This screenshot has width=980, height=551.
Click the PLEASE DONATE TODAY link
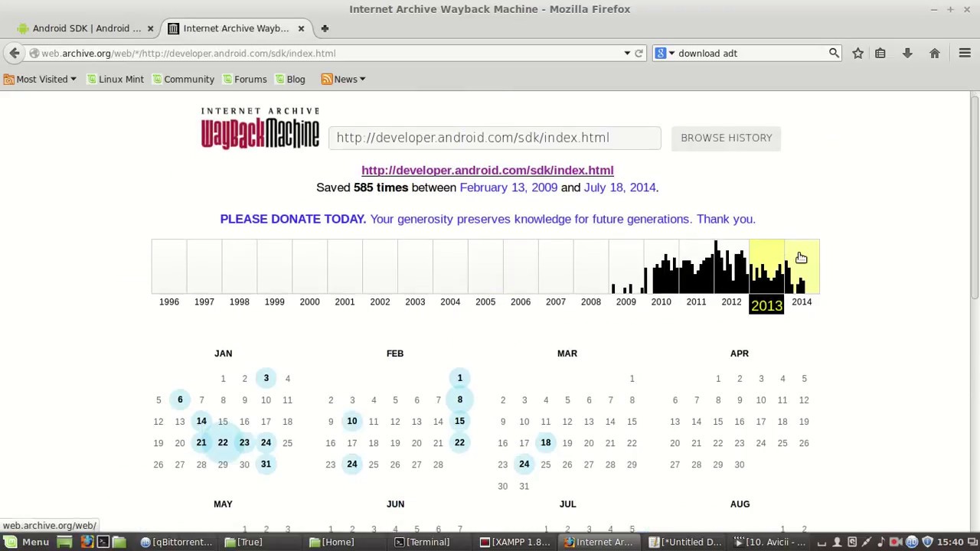tap(292, 219)
